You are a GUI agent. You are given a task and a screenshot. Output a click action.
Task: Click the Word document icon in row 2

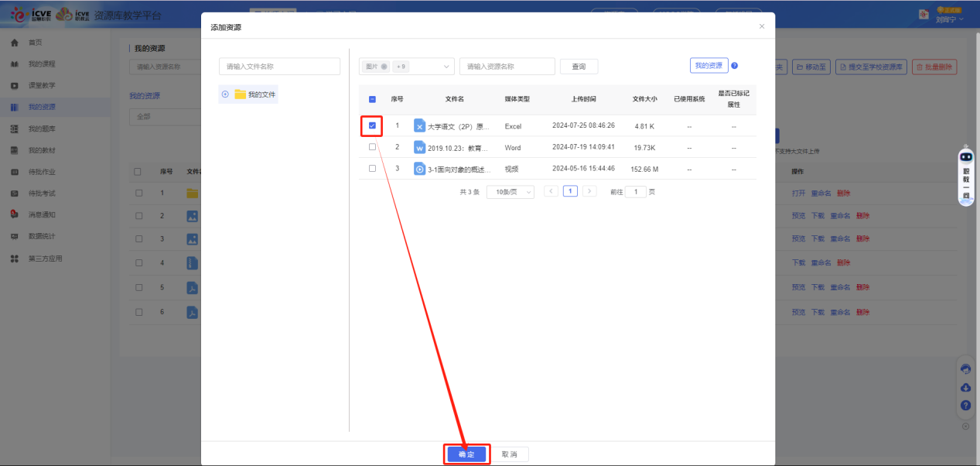[419, 147]
